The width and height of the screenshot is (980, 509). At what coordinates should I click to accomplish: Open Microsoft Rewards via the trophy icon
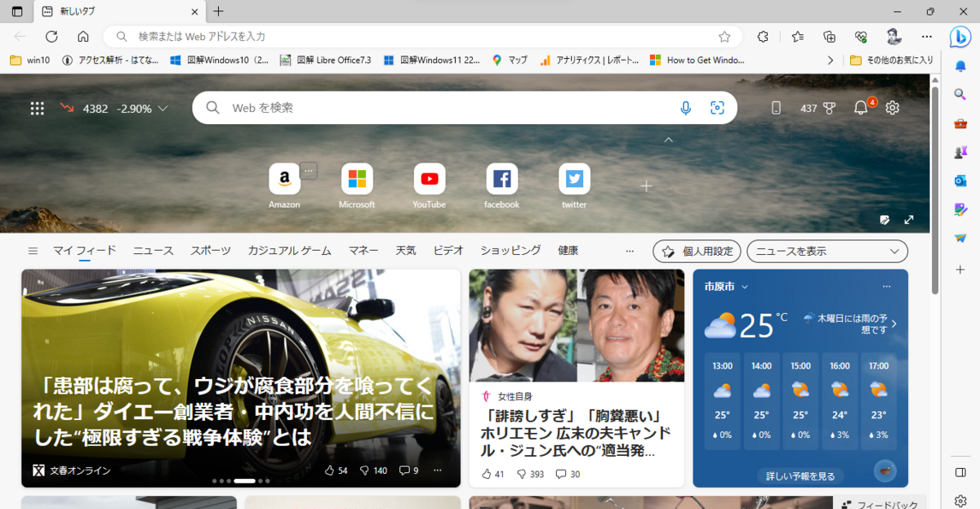[830, 107]
